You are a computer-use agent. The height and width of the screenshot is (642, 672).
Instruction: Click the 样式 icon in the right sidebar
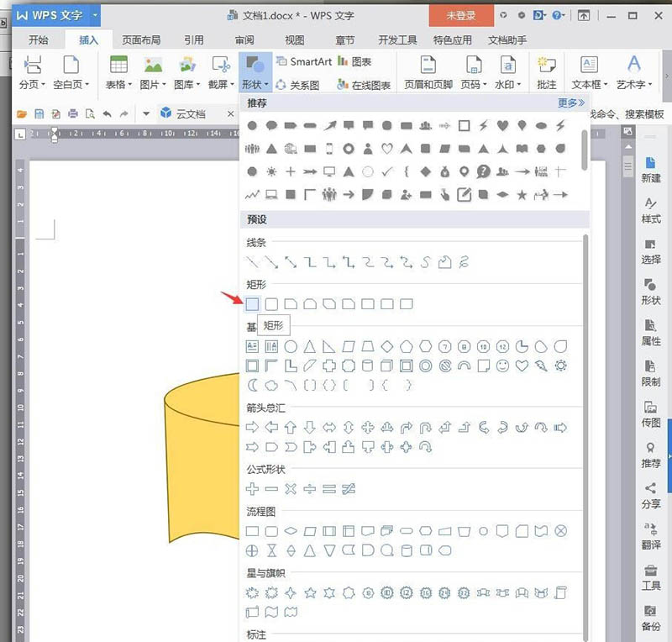[x=650, y=210]
